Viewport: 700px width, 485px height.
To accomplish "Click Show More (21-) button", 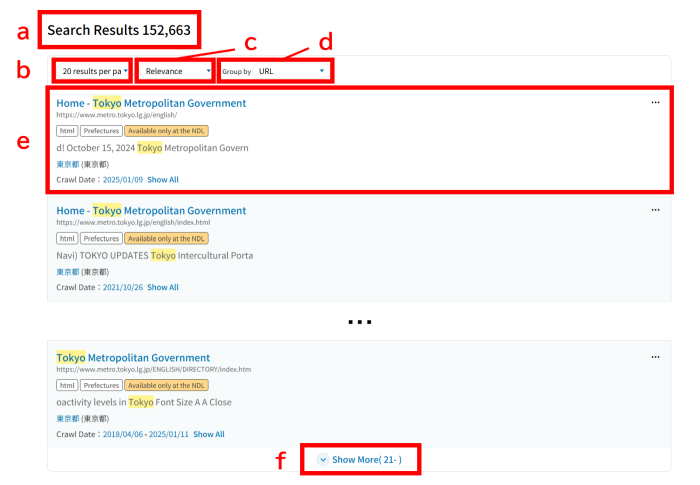I will point(360,460).
